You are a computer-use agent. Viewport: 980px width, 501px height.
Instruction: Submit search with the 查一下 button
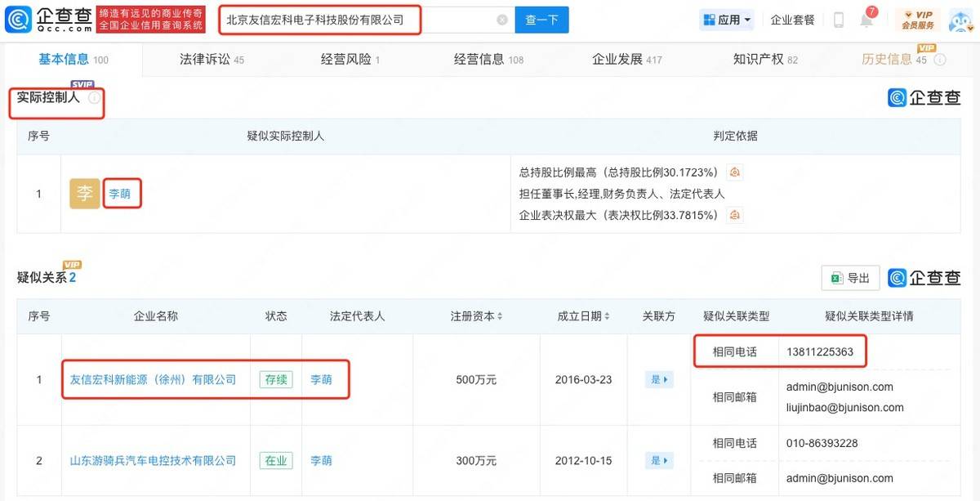(541, 20)
